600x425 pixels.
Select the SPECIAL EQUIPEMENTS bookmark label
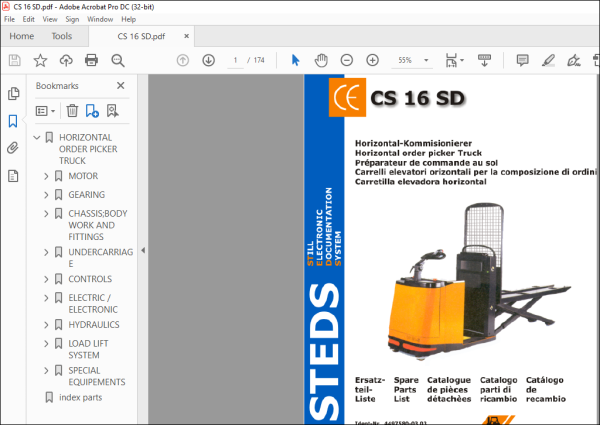(x=97, y=376)
